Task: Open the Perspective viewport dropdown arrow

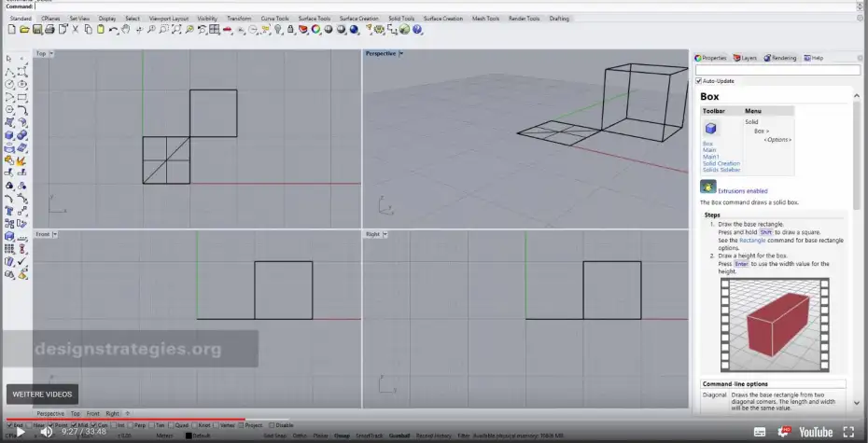Action: pos(400,54)
